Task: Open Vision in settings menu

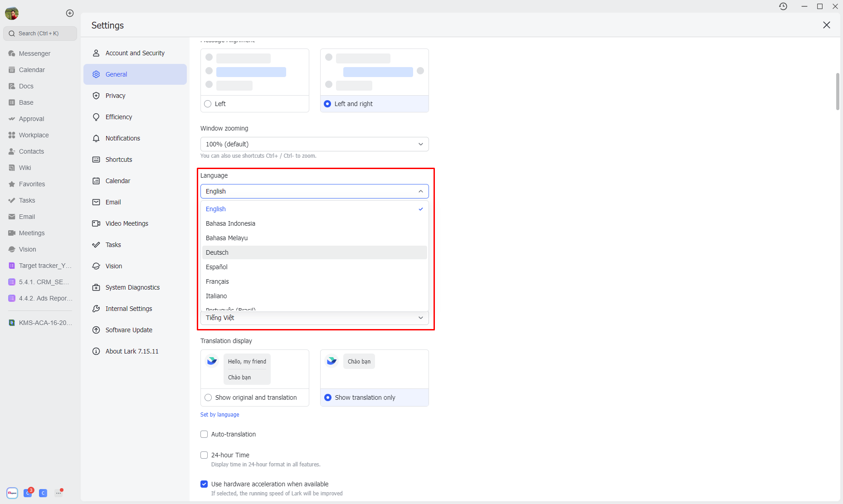Action: click(135, 266)
